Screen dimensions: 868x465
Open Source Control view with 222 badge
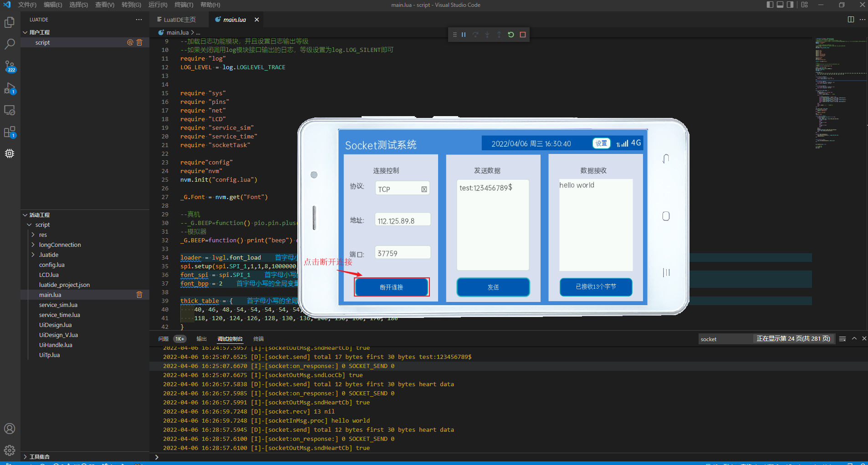click(10, 66)
